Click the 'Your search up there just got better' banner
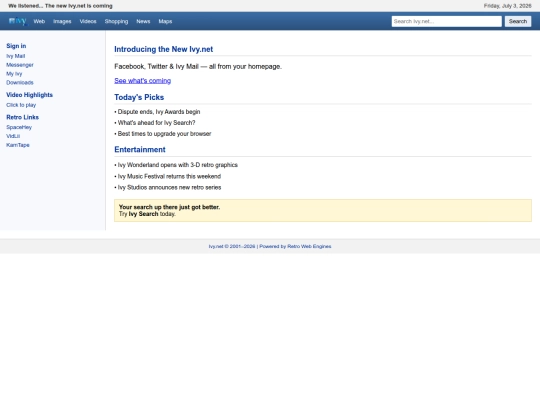 point(323,210)
